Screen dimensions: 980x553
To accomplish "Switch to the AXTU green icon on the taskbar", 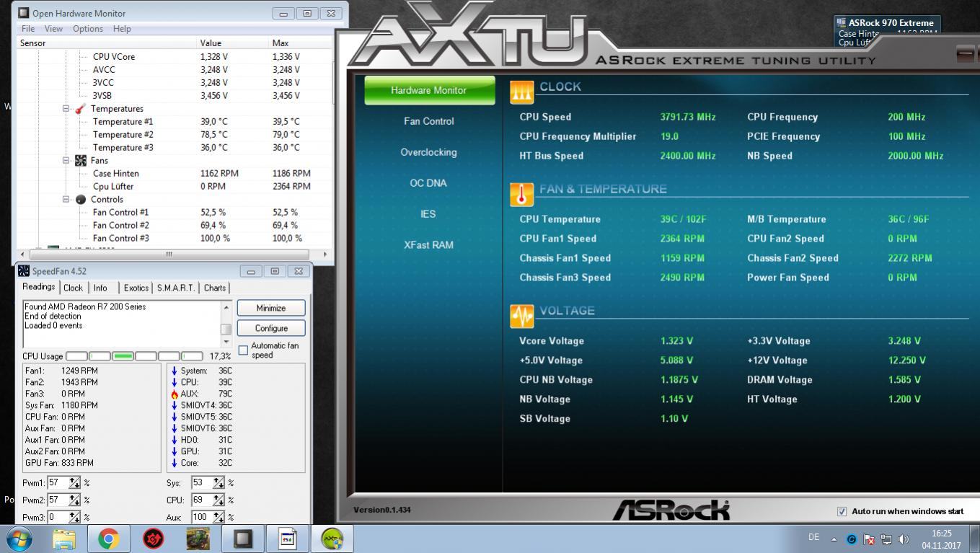I will click(332, 539).
